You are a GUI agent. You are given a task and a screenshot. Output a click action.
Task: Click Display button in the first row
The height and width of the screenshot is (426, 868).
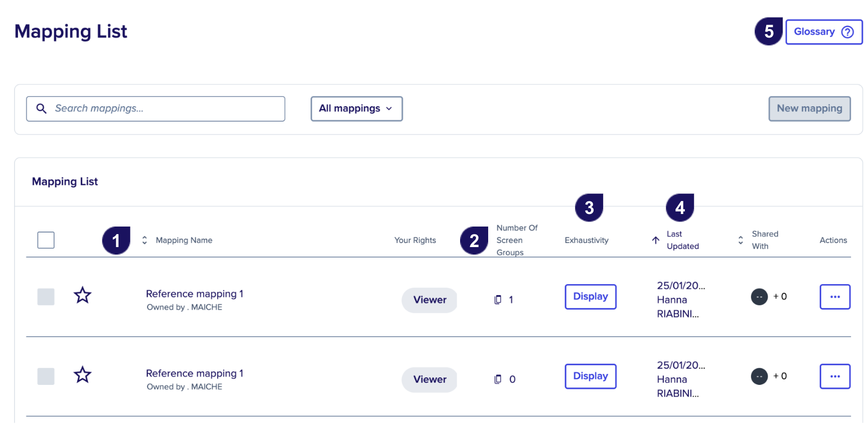point(591,297)
